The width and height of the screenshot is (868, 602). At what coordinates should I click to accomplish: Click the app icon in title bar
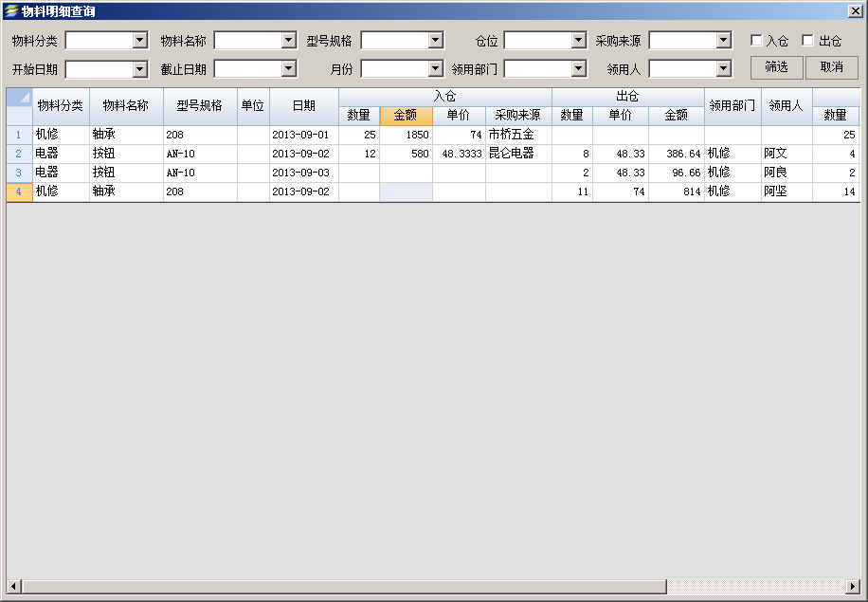pos(10,11)
